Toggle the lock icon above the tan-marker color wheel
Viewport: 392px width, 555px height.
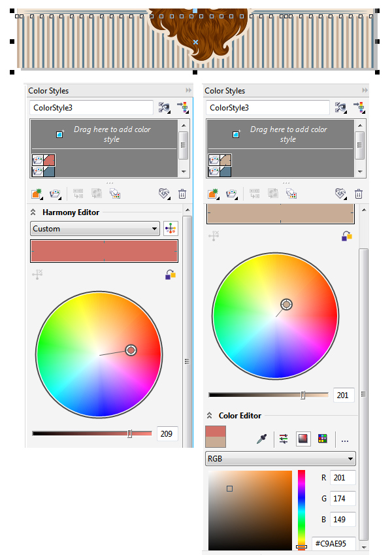[x=347, y=236]
